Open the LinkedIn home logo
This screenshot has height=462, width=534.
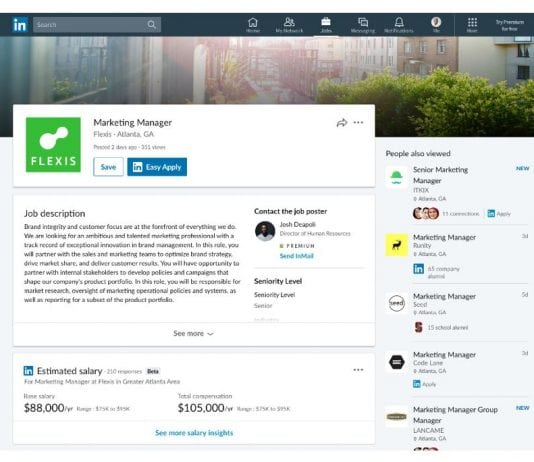20,25
